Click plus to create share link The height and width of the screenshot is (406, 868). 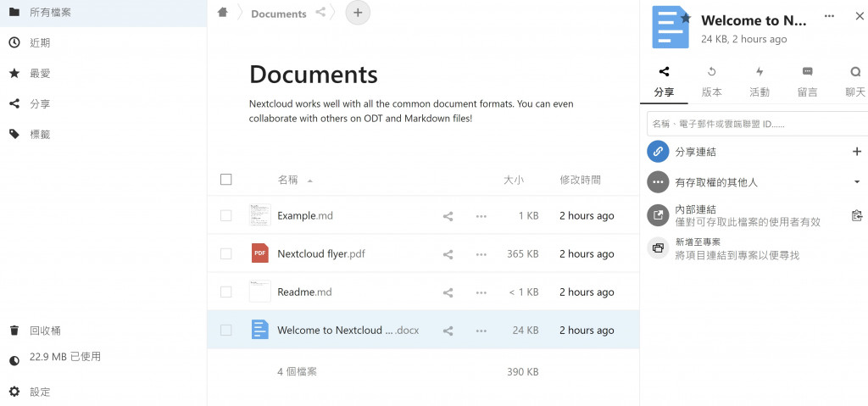click(x=856, y=152)
